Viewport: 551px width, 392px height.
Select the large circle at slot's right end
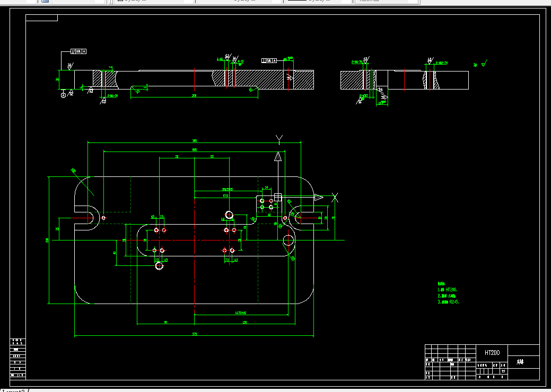288,240
